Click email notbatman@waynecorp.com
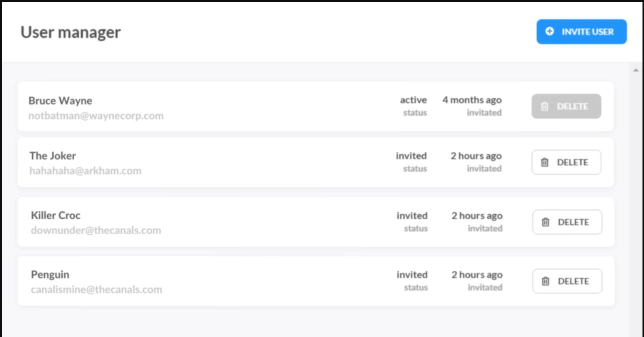Screen dimensions: 644x337 pyautogui.click(x=96, y=116)
